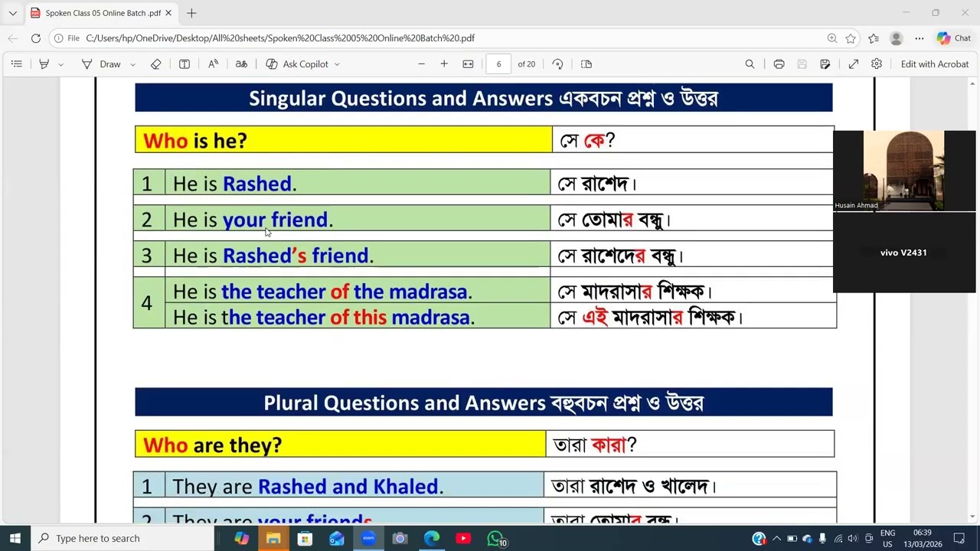
Task: Click the file path address bar
Action: pyautogui.click(x=279, y=38)
